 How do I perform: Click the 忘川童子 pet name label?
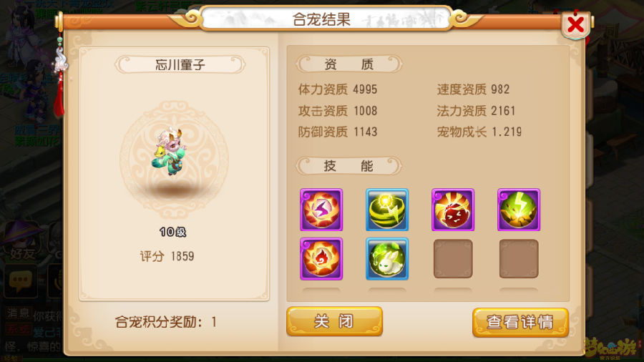click(x=180, y=64)
